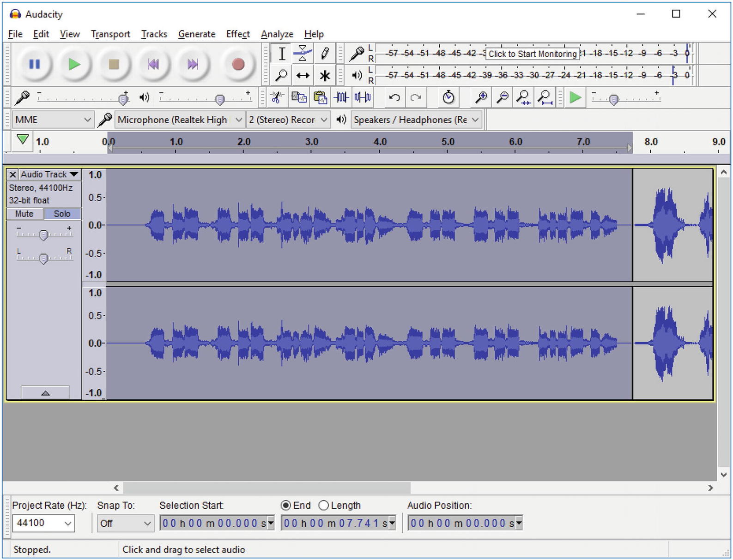The height and width of the screenshot is (560, 733).
Task: Open the Audio Track name dropdown menu
Action: [49, 174]
